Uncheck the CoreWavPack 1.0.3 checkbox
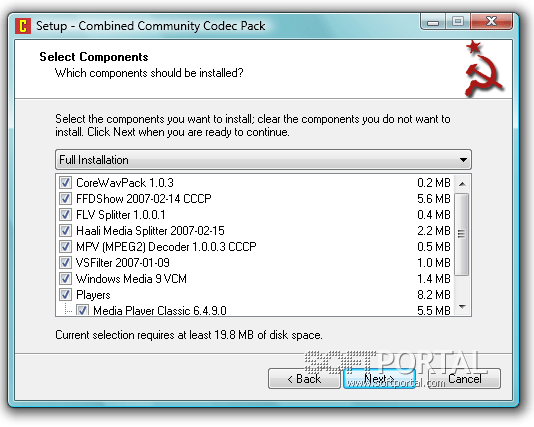Screen dimensions: 534x427 pos(65,183)
